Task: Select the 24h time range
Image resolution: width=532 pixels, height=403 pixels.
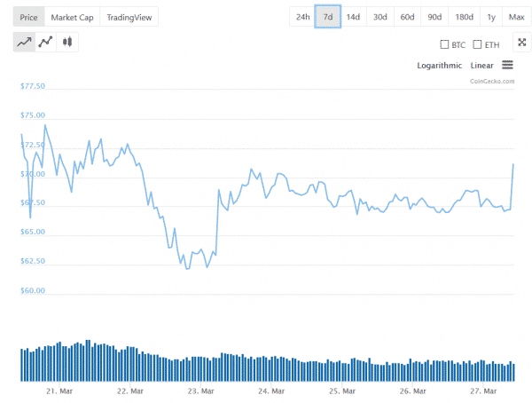Action: tap(302, 17)
